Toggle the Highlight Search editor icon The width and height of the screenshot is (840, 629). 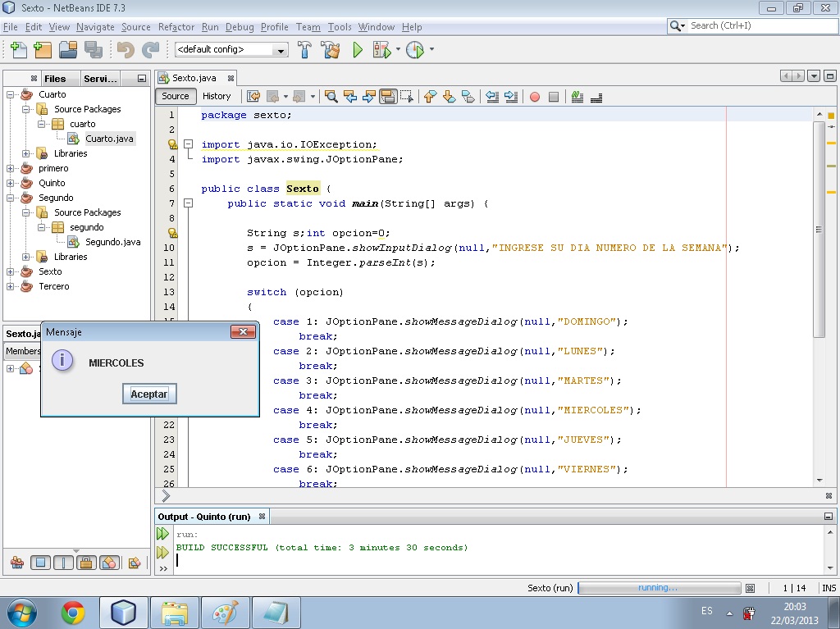click(x=386, y=96)
